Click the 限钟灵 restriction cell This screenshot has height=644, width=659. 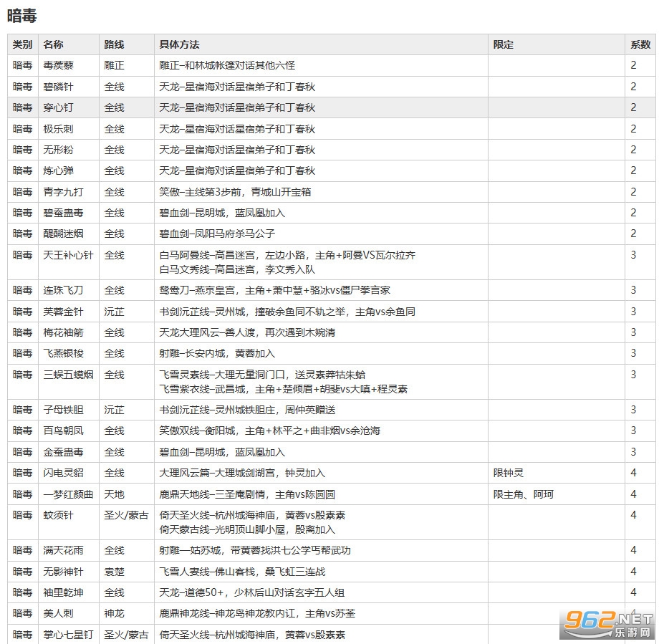[x=557, y=473]
